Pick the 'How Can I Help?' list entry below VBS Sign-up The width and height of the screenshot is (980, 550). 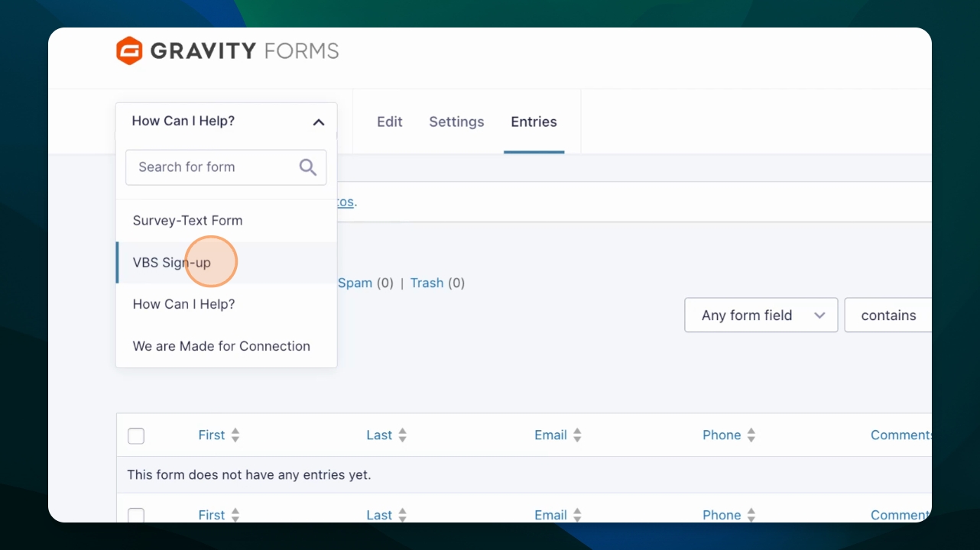pyautogui.click(x=226, y=304)
